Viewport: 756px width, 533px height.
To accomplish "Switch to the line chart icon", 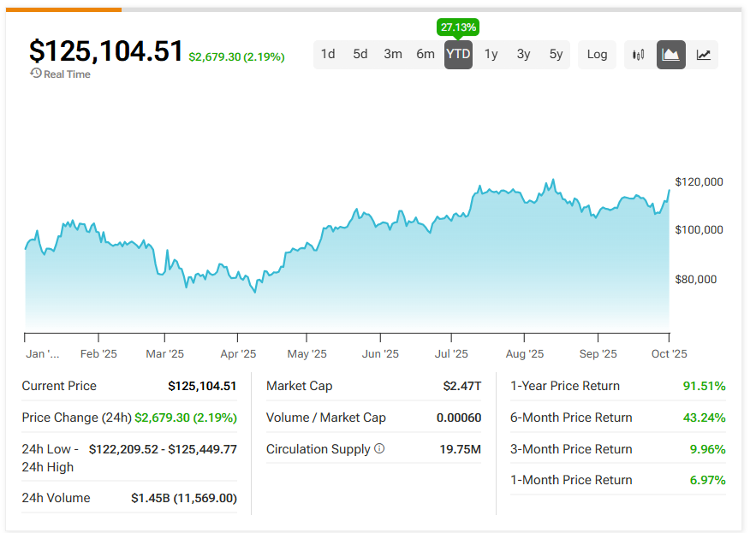I will (703, 54).
